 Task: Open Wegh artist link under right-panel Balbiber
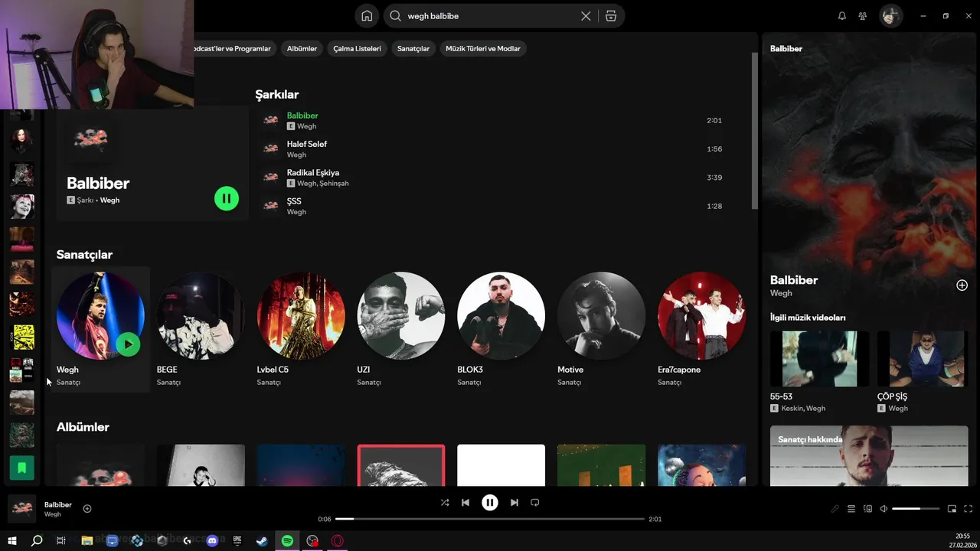781,293
